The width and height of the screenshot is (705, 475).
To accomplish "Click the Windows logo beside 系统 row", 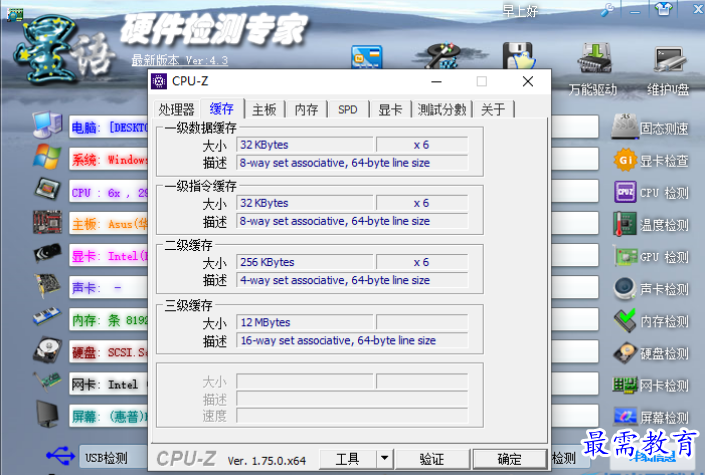I will coord(47,157).
